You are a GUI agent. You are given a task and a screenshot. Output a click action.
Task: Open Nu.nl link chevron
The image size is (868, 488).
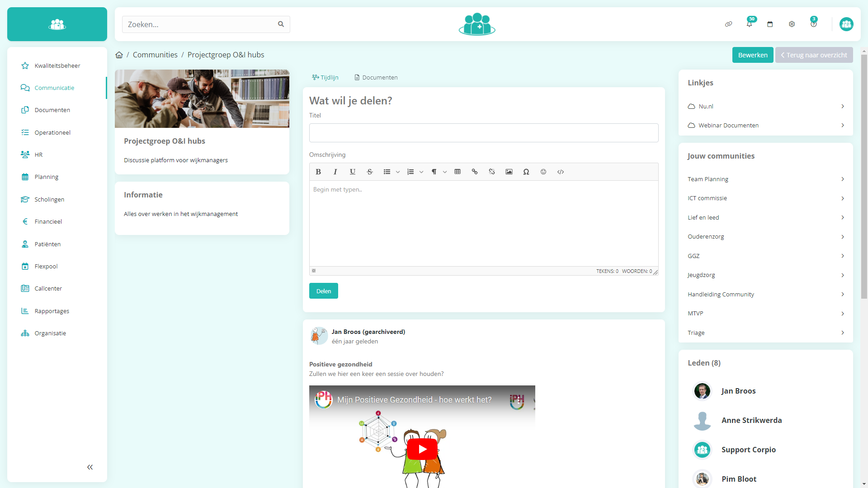(x=843, y=106)
